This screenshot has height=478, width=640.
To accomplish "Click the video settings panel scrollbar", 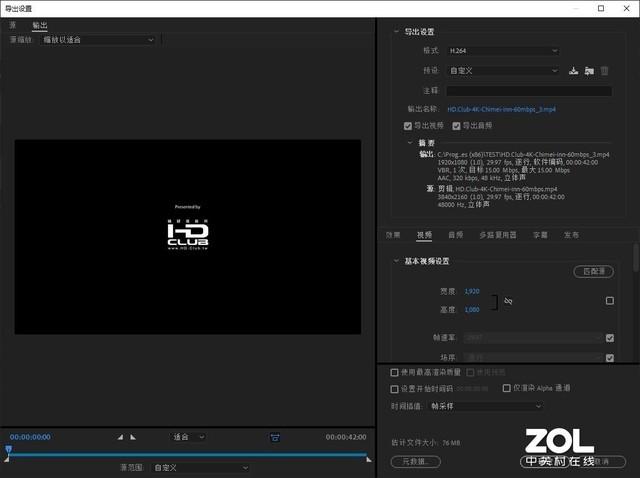I will click(x=636, y=257).
